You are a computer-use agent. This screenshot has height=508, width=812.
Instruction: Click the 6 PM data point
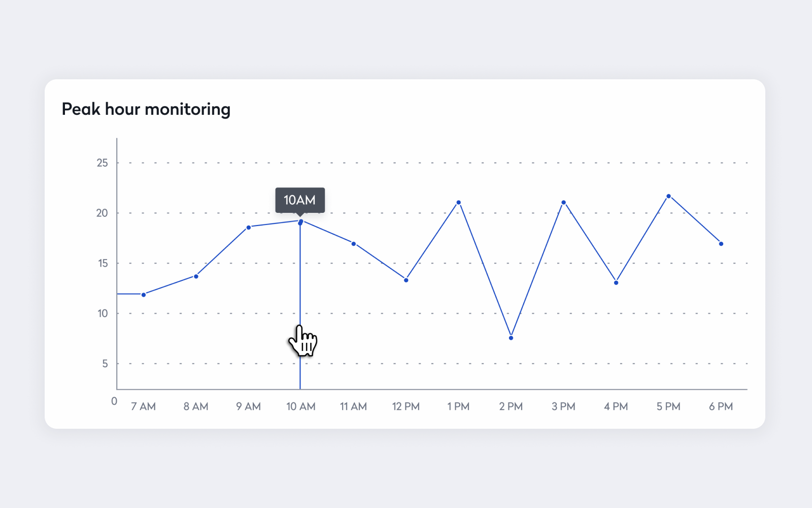[x=721, y=244]
